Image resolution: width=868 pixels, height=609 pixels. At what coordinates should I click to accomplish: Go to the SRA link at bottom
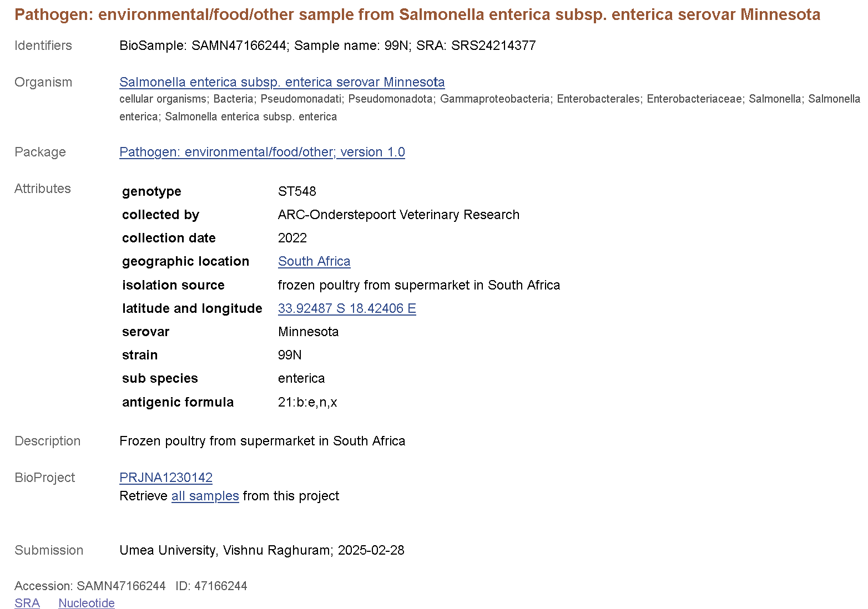27,603
